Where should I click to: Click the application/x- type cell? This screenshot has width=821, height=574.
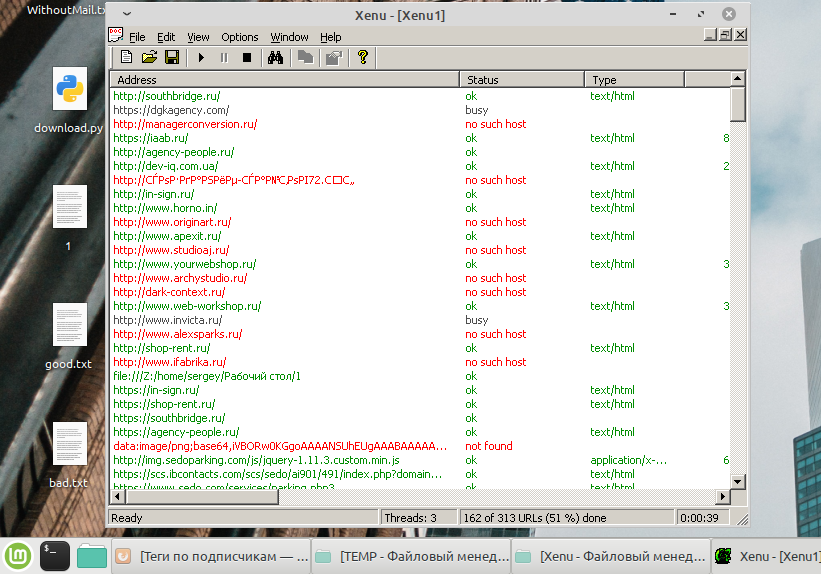pos(628,460)
